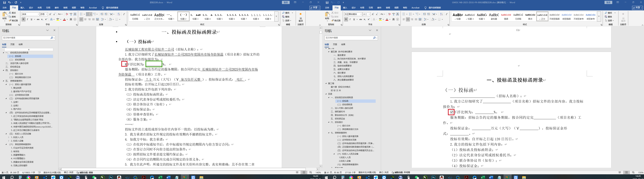The height and width of the screenshot is (179, 644).
Task: Sort paragraphs in 投标文件.docx window
Action: pos(119,14)
